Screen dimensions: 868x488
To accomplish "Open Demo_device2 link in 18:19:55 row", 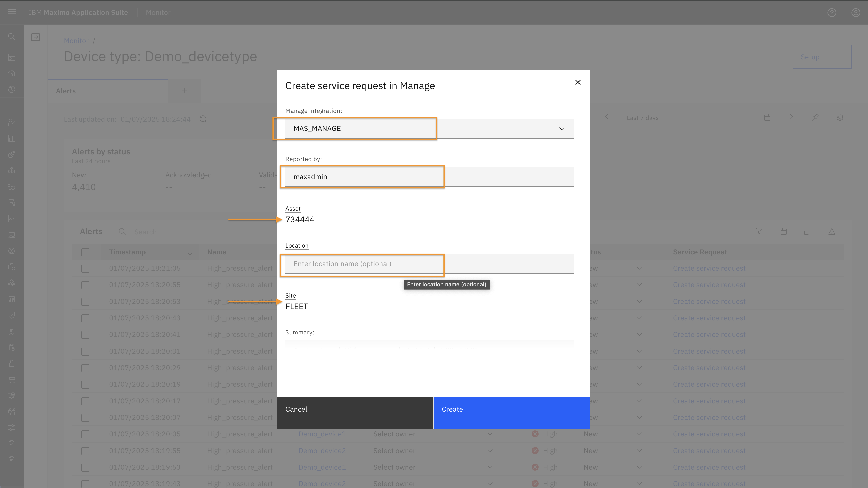I will [322, 451].
